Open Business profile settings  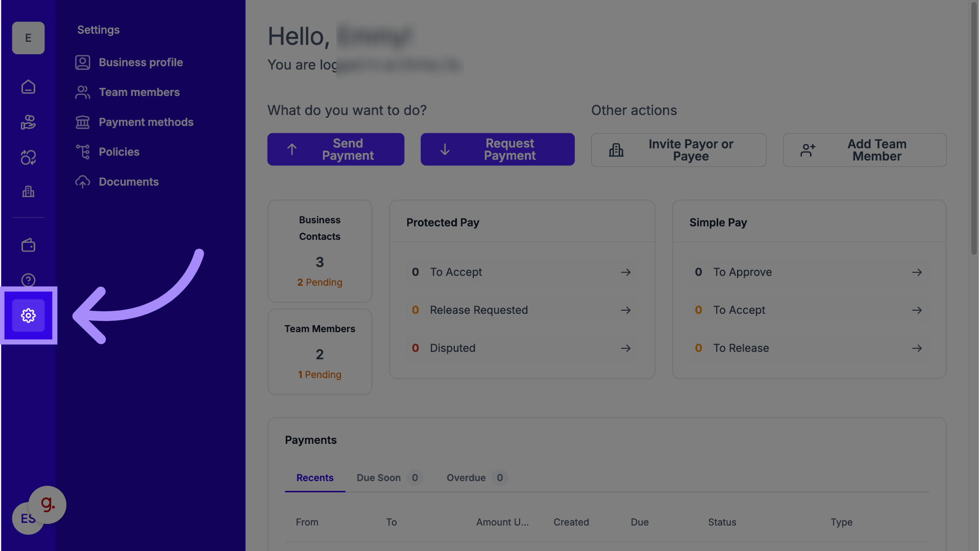pyautogui.click(x=140, y=62)
